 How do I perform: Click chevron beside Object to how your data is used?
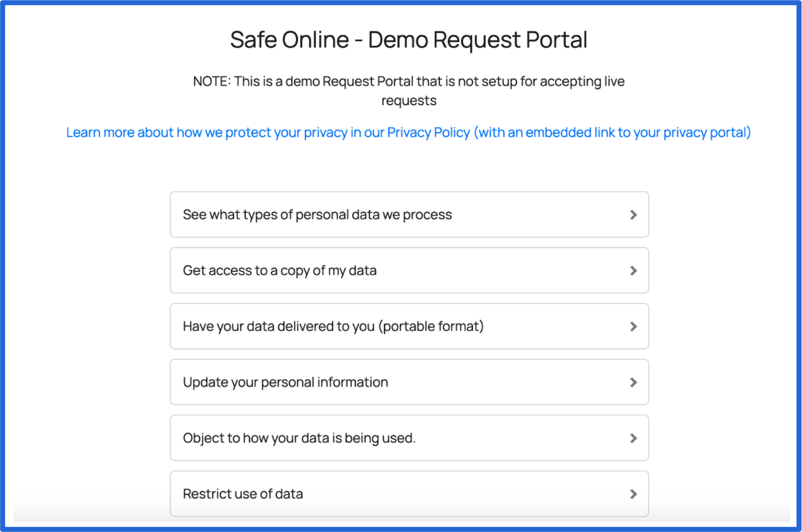[x=633, y=438]
